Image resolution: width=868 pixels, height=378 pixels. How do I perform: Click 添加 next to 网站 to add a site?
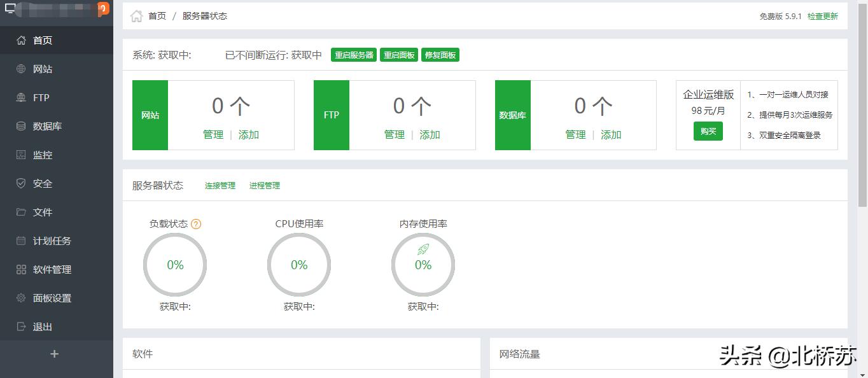pos(248,135)
